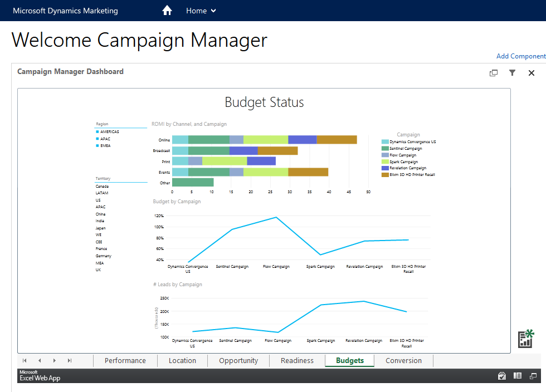This screenshot has width=546, height=392.
Task: Click Spark Campaign legend swatch
Action: (385, 161)
